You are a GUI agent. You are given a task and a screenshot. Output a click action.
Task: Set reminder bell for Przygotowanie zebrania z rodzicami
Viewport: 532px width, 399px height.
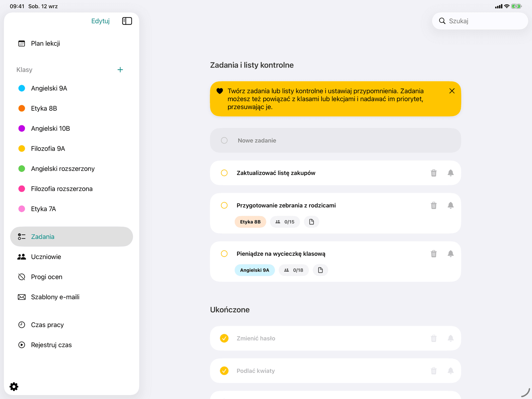coord(451,205)
